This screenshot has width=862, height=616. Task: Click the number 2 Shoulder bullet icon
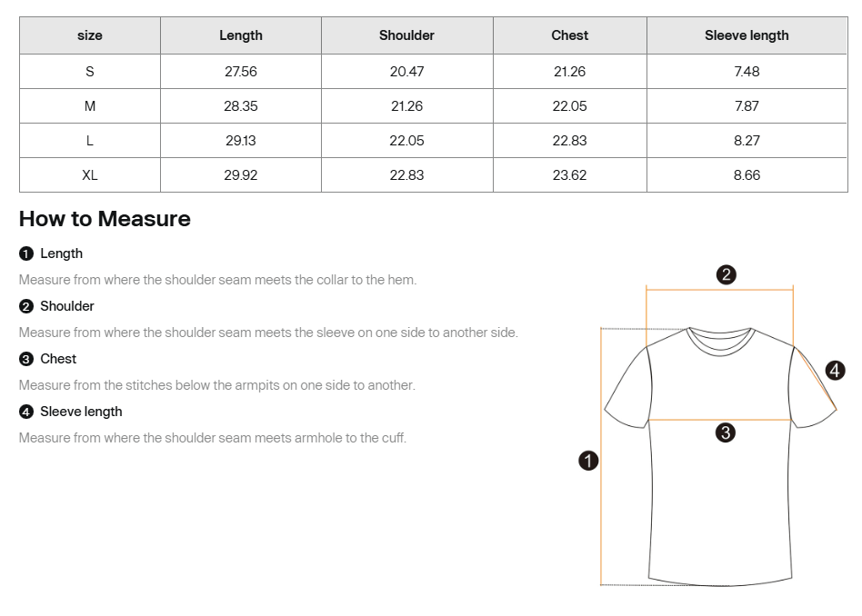coord(26,306)
